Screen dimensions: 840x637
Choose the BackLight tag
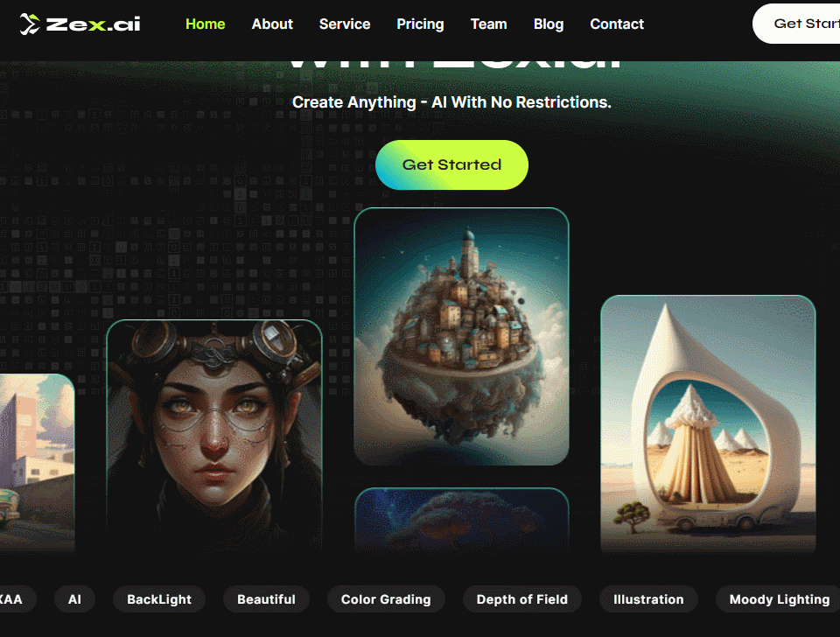click(159, 599)
